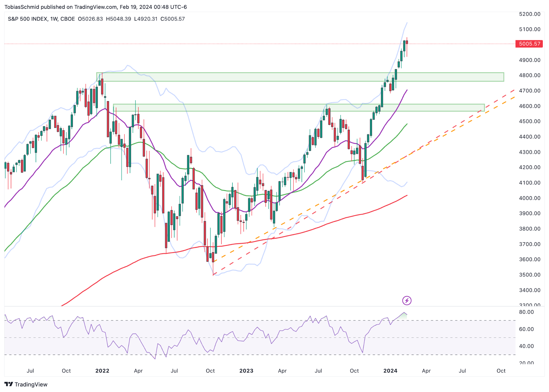Viewport: 549px width, 392px height.
Task: Click the RSI 80.00 axis label
Action: [x=526, y=312]
